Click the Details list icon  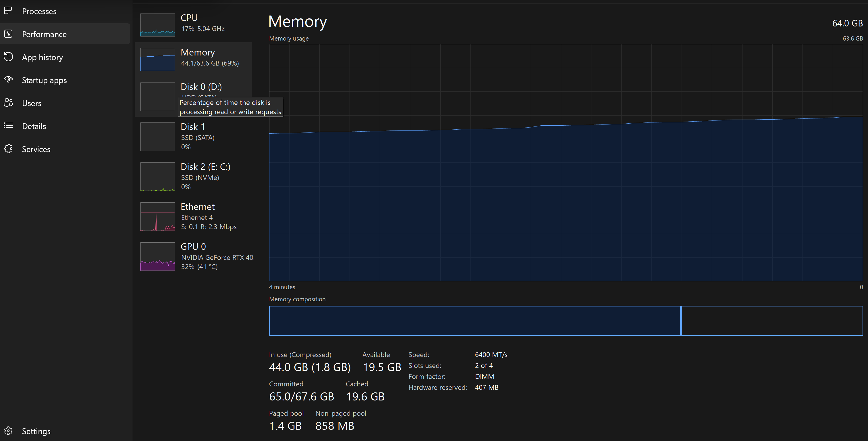point(8,126)
